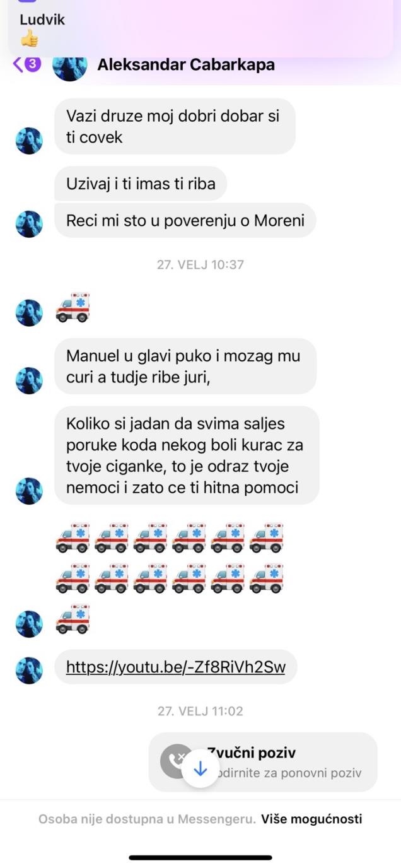The height and width of the screenshot is (868, 401).
Task: Tap the first ambulance in the top emoji row
Action: click(73, 537)
